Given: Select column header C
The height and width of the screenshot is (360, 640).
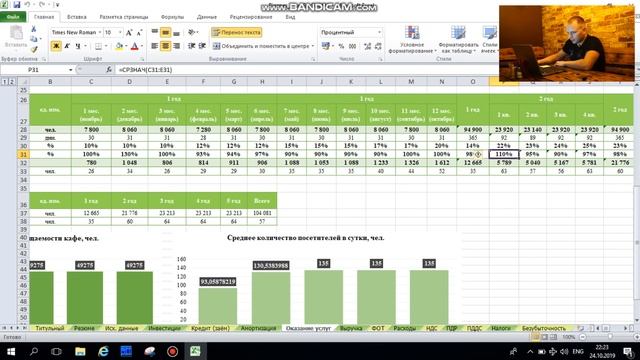Looking at the screenshot, I should 91,82.
